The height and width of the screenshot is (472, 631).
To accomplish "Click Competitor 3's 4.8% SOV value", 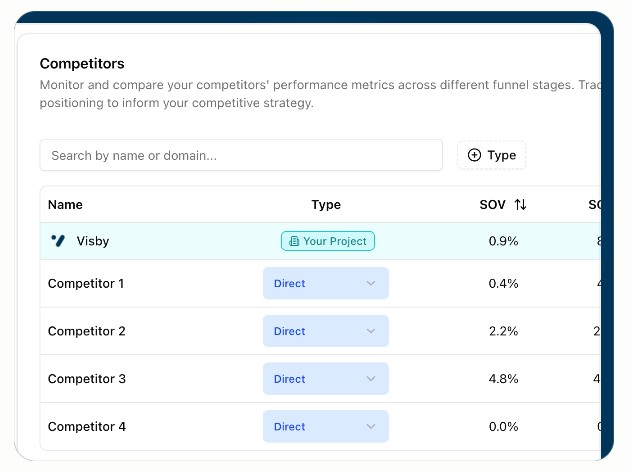I will pyautogui.click(x=503, y=379).
